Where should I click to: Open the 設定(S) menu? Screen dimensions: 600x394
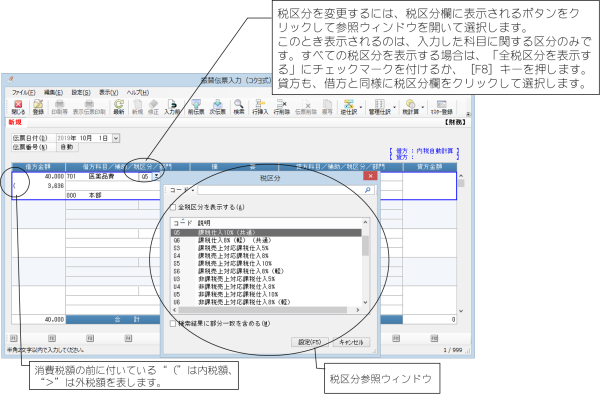click(x=81, y=93)
